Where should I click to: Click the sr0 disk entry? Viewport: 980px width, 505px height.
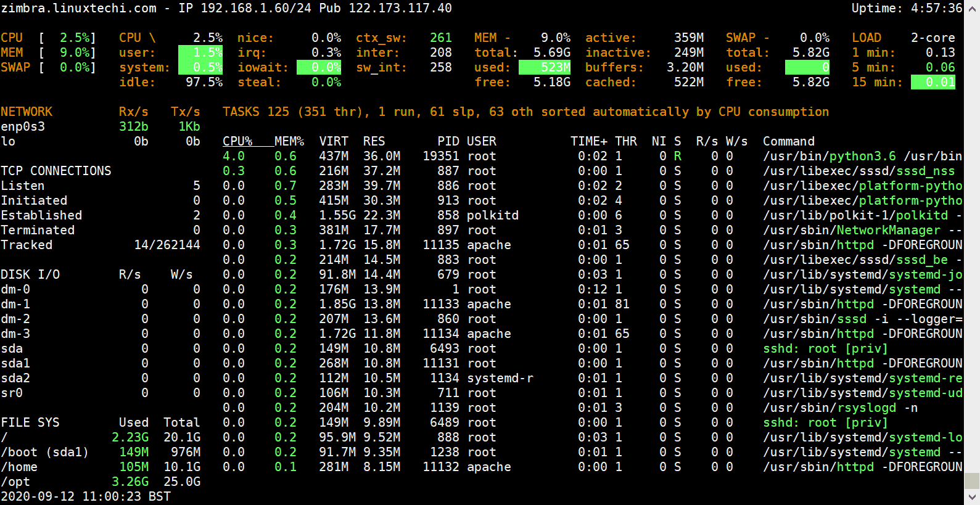pos(12,393)
